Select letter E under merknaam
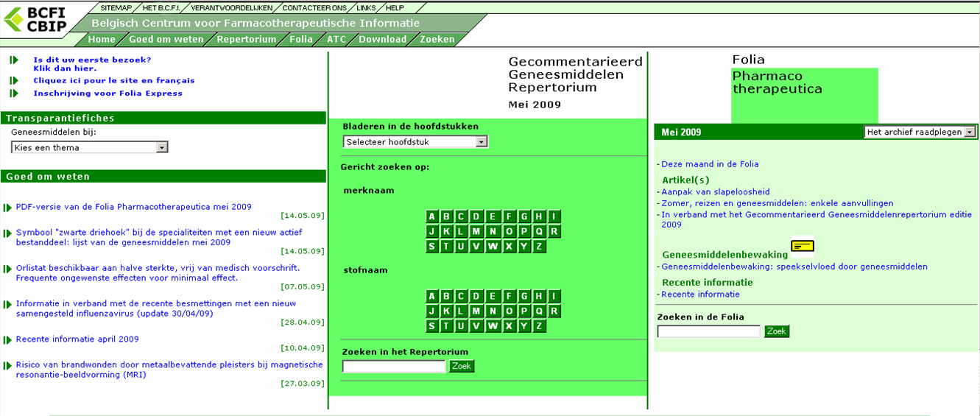980x416 pixels. (493, 216)
